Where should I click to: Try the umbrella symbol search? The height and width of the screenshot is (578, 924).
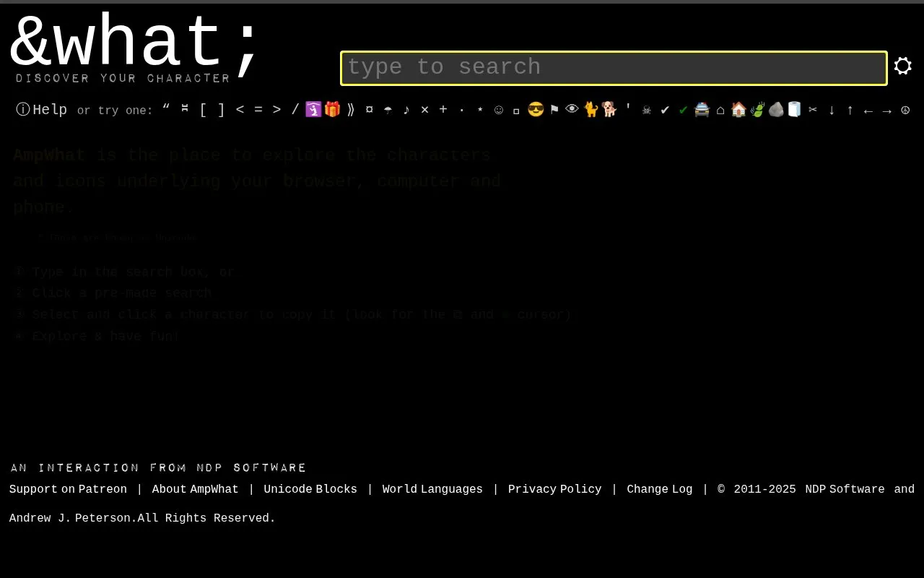coord(388,110)
